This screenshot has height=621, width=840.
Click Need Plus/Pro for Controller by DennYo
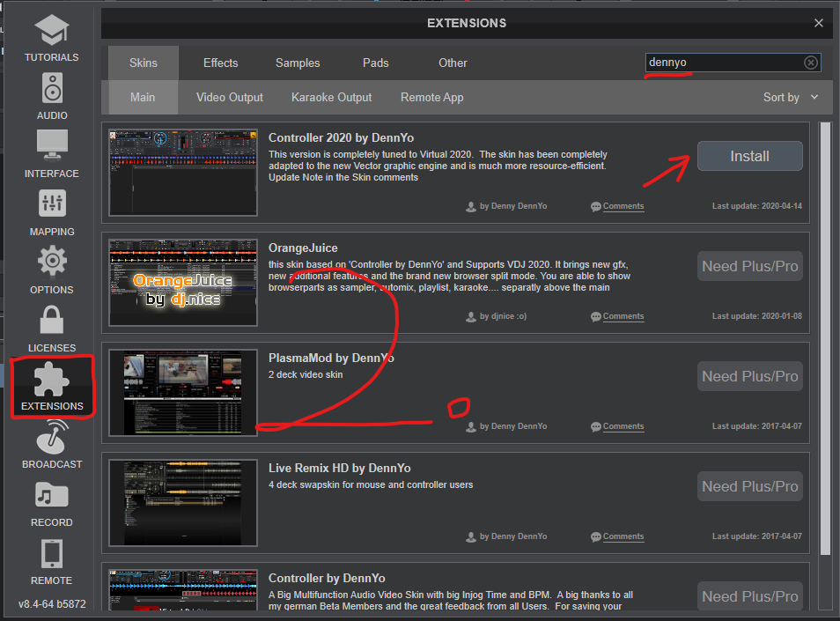749,596
